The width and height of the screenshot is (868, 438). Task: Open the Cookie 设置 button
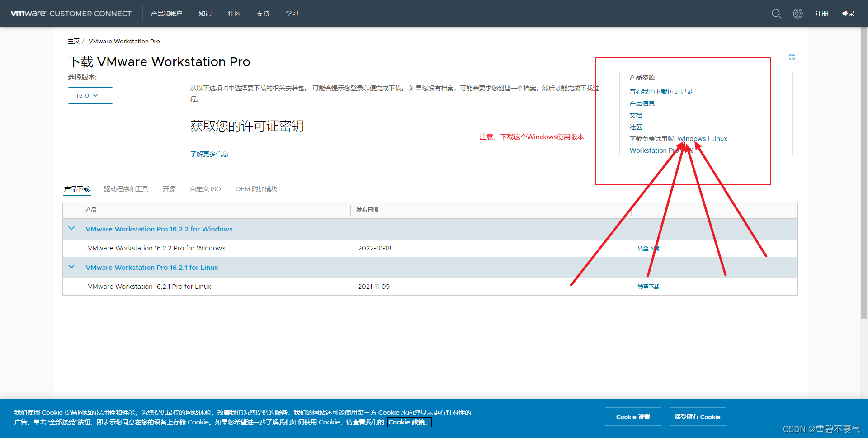pos(633,417)
